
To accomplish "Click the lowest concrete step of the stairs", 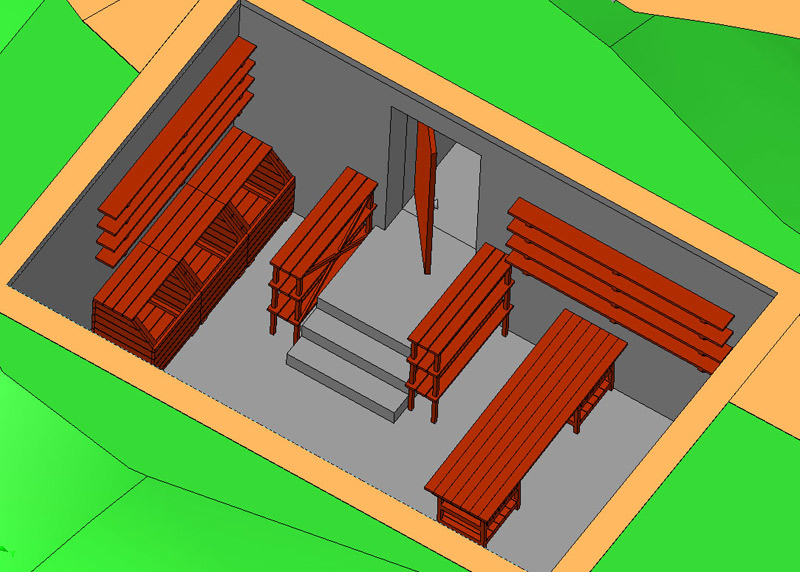I will (x=347, y=382).
